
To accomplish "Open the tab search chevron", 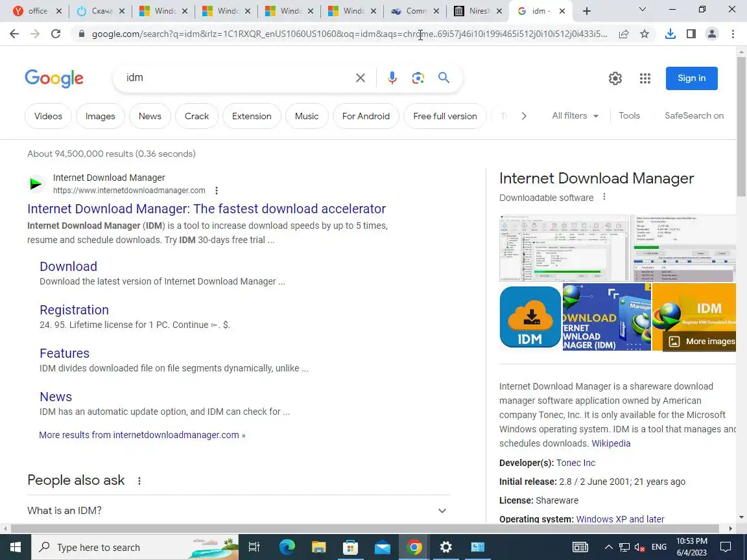I will coord(642,10).
